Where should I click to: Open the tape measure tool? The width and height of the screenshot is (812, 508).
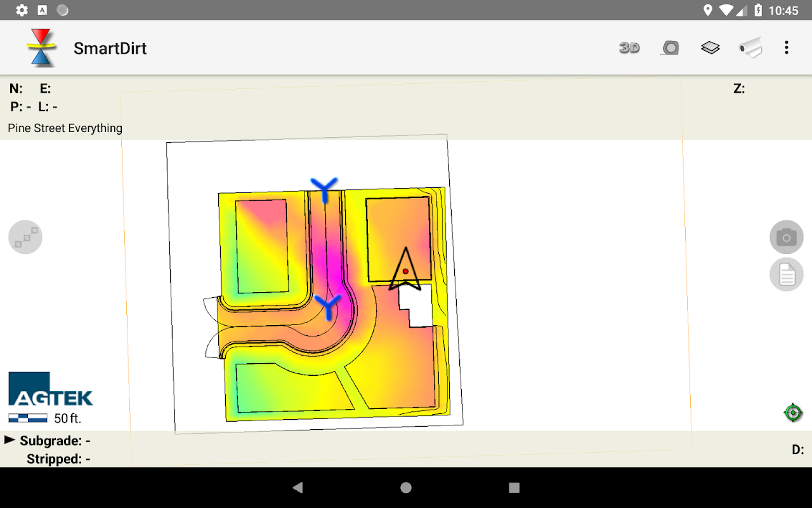click(670, 48)
